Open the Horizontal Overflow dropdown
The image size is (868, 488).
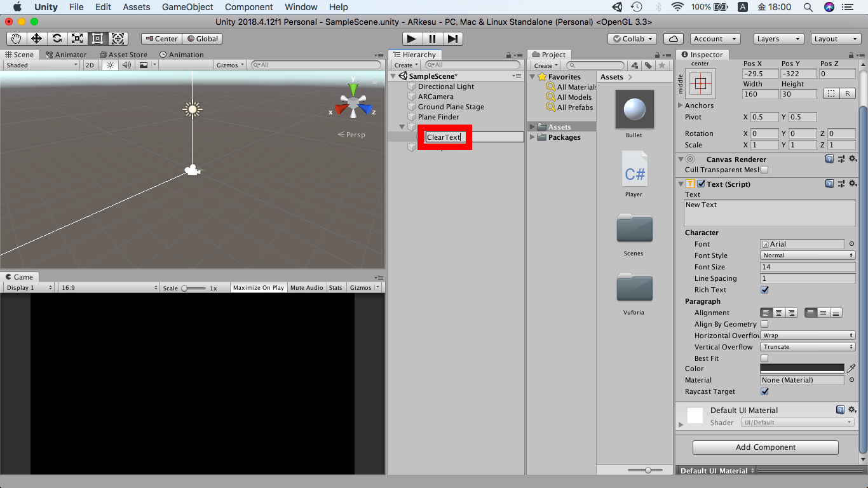point(808,335)
